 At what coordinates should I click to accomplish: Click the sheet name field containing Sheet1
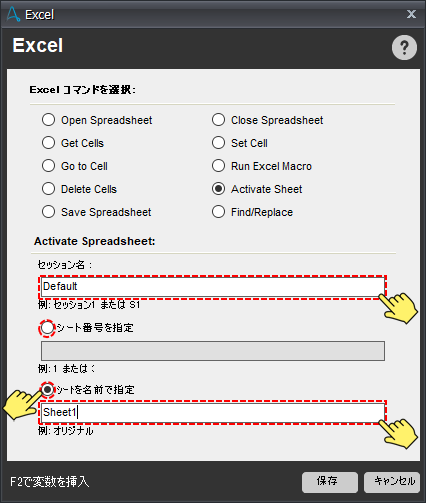(213, 412)
